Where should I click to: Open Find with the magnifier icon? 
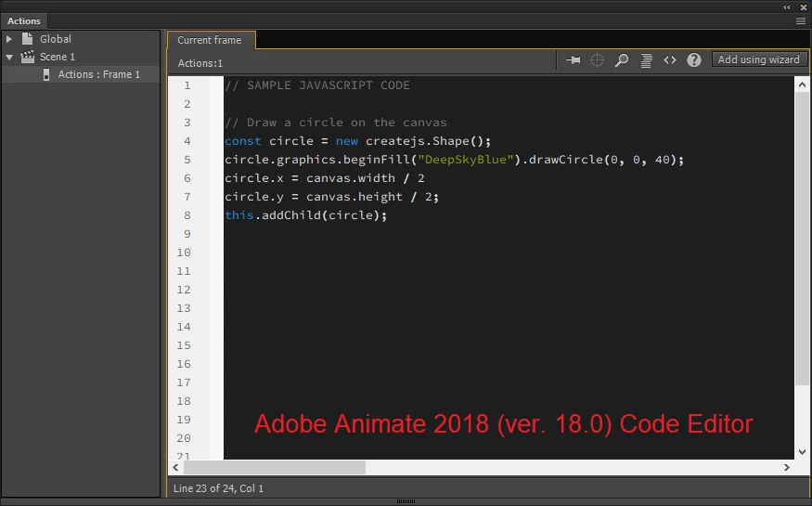(x=622, y=60)
